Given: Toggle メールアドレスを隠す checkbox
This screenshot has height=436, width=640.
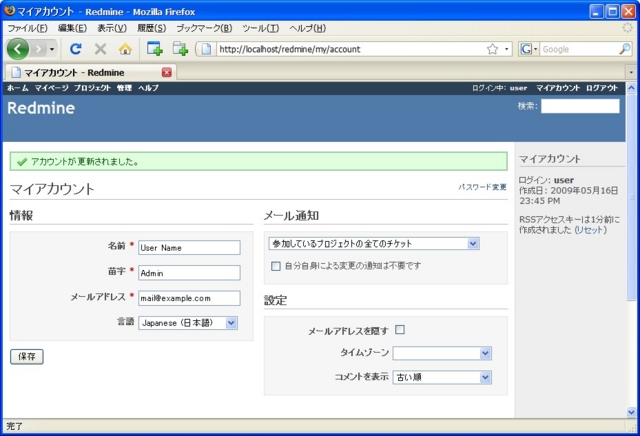Looking at the screenshot, I should (x=400, y=329).
